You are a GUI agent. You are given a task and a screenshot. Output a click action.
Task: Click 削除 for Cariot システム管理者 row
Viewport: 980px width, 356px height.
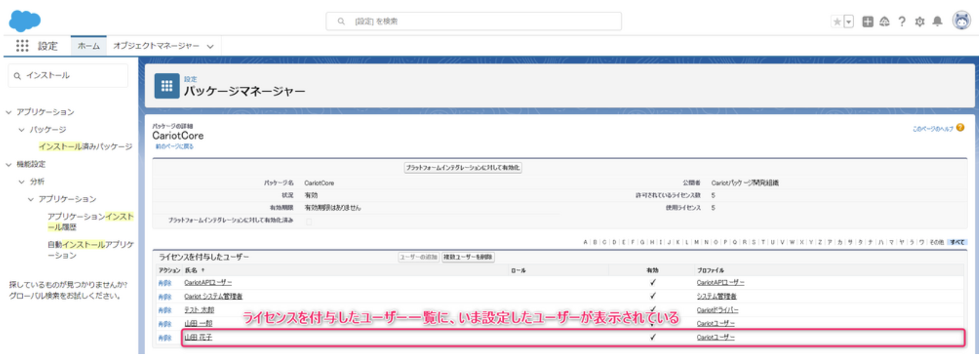click(x=165, y=297)
